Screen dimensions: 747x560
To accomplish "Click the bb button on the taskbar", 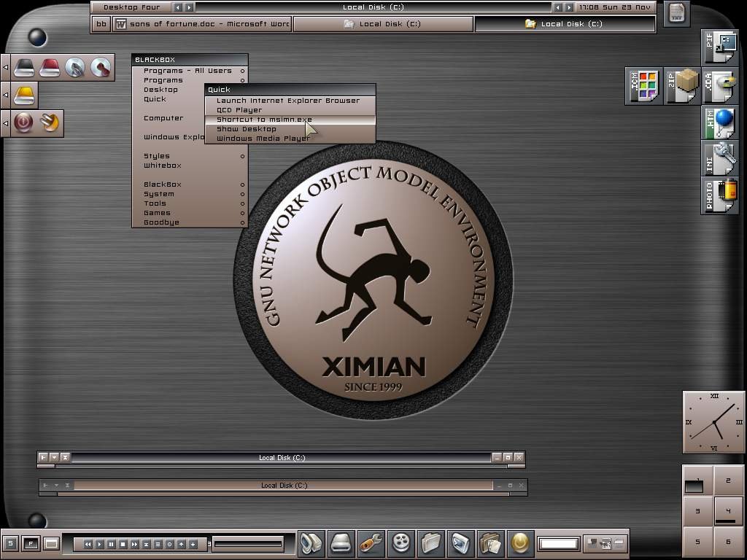I will pyautogui.click(x=101, y=24).
